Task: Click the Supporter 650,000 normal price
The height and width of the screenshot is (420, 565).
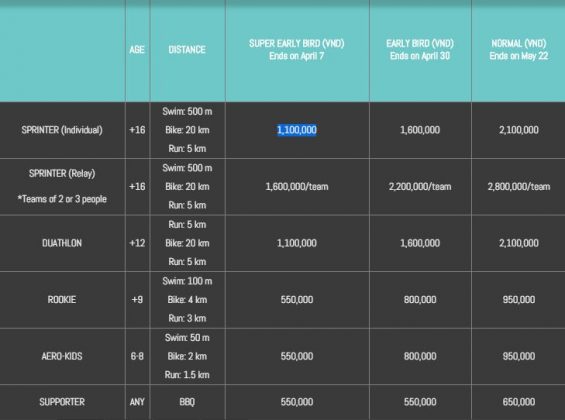Action: [x=519, y=402]
